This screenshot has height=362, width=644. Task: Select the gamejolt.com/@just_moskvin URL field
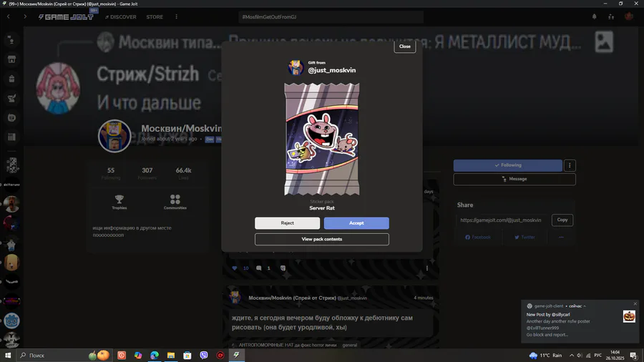point(502,220)
